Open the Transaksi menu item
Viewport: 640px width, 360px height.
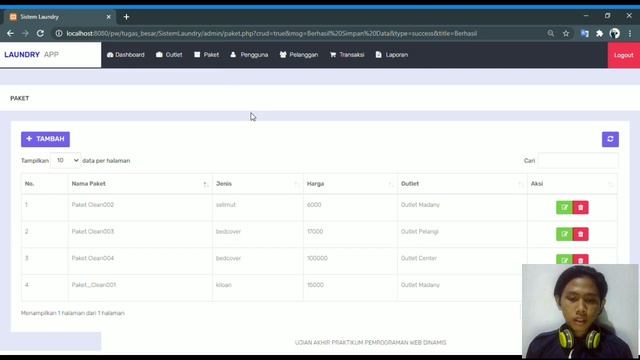pyautogui.click(x=347, y=55)
